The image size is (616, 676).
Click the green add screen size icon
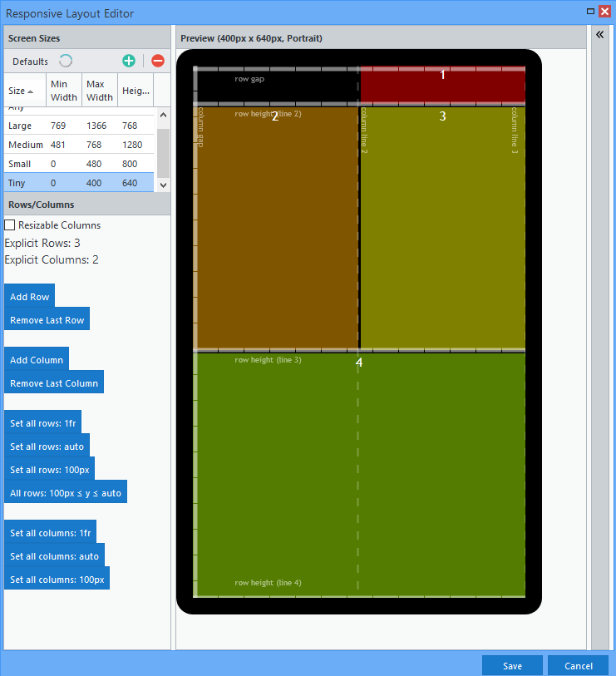[129, 61]
